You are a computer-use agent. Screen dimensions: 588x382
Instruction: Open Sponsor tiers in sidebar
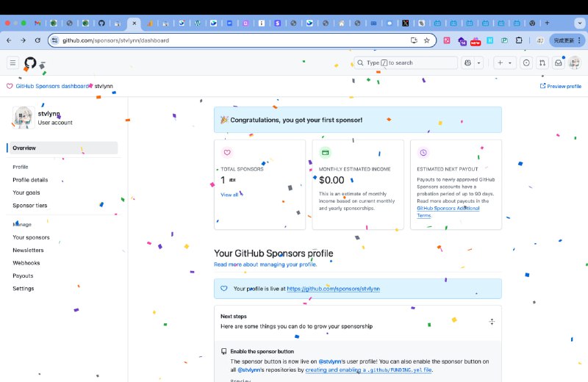click(29, 206)
